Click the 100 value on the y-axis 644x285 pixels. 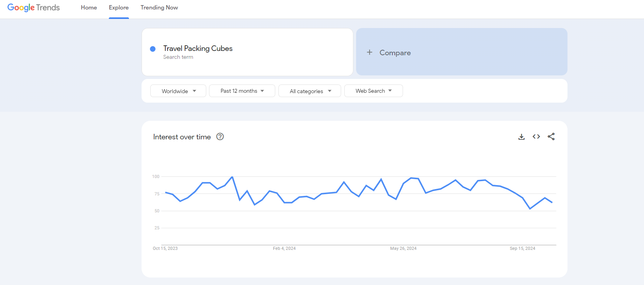(156, 176)
